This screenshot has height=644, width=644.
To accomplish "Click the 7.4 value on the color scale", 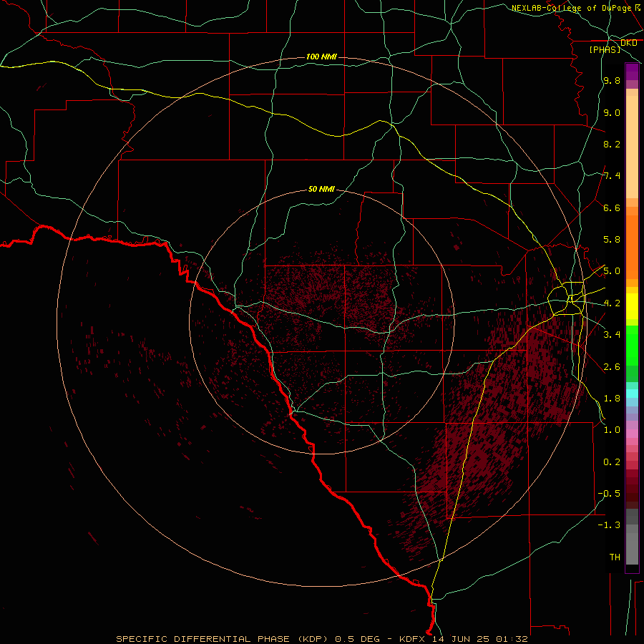I will pos(612,176).
